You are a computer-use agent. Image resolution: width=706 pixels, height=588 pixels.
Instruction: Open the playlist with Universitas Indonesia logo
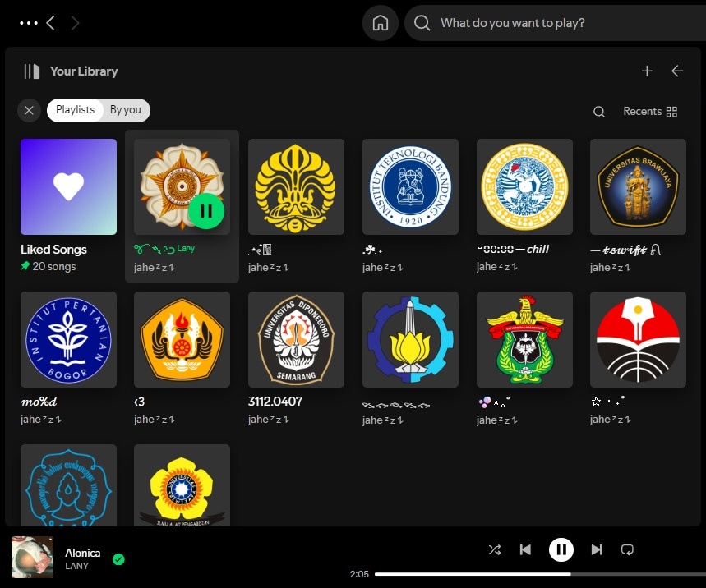pyautogui.click(x=296, y=186)
